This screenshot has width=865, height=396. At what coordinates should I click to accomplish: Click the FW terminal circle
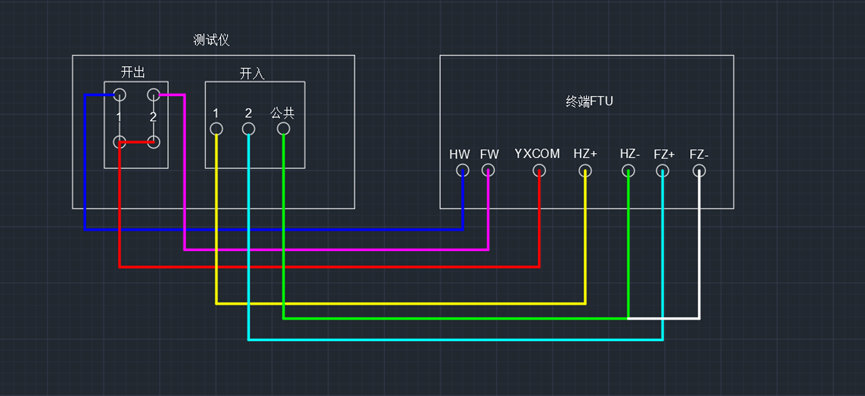pyautogui.click(x=488, y=170)
